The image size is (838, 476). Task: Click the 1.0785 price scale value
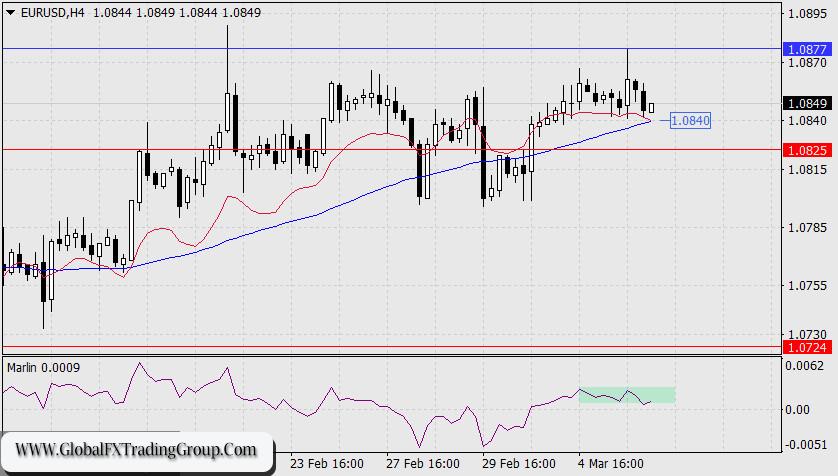[807, 228]
